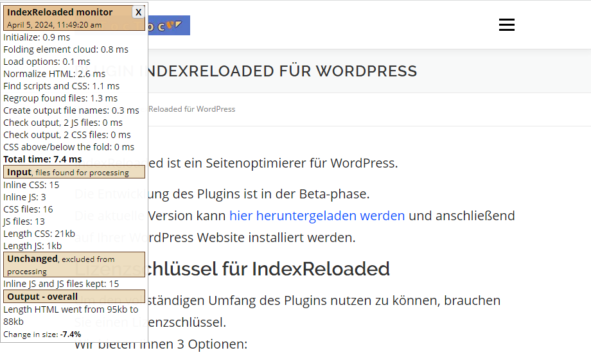Viewport: 591px width, 364px height.
Task: Click the 'Change in size: -7.4%' line
Action: (42, 334)
